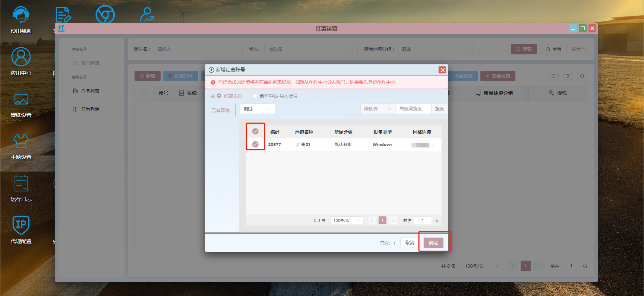The height and width of the screenshot is (296, 644).
Task: Click dialog previous page arrow
Action: tap(372, 220)
